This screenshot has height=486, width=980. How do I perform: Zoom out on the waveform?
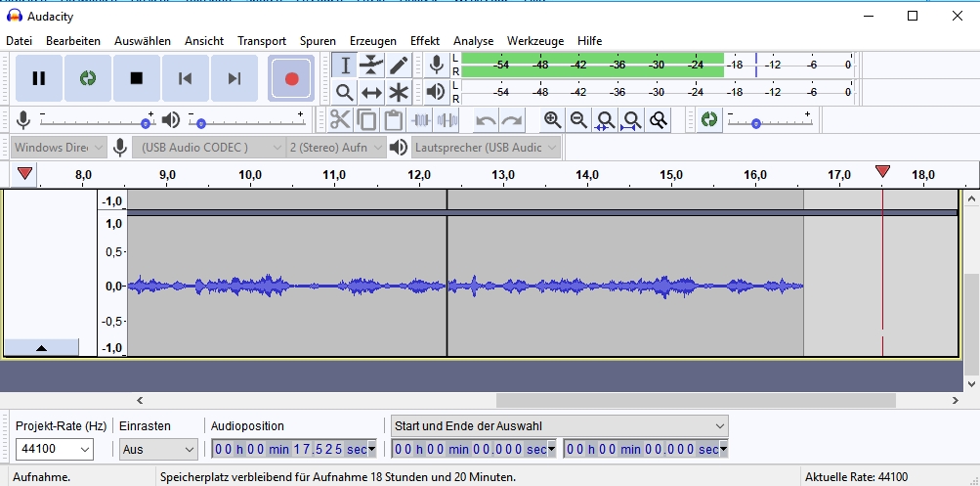(578, 119)
